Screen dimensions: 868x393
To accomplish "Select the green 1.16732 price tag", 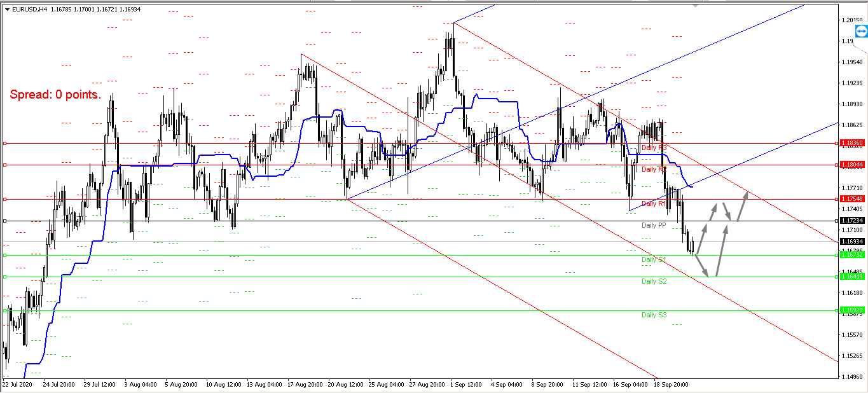I will click(x=851, y=255).
